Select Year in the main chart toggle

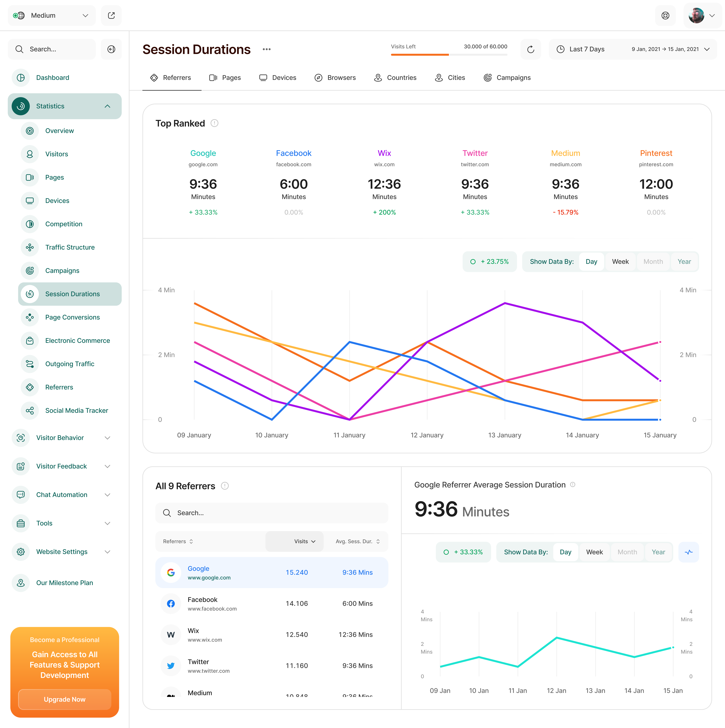684,262
